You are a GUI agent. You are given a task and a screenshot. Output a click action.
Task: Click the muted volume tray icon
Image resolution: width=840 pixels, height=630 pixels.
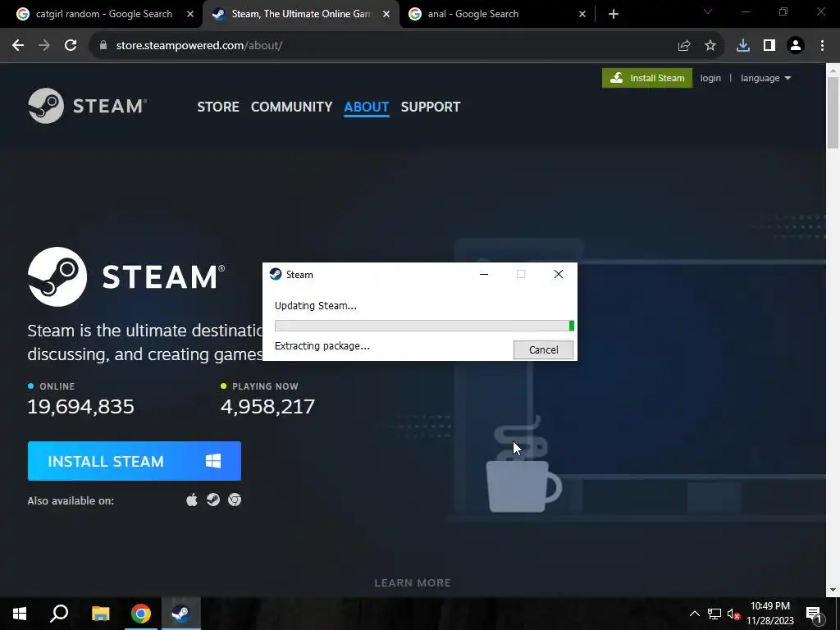click(733, 614)
